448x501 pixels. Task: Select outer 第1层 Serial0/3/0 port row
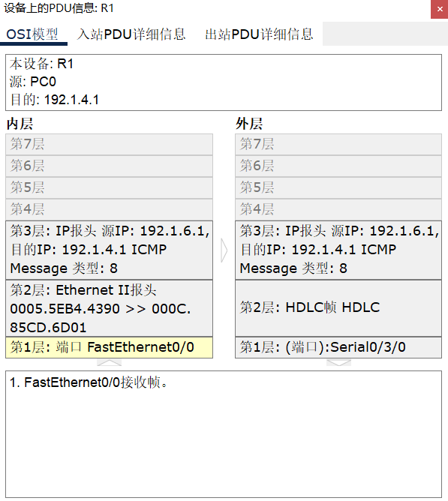point(338,347)
